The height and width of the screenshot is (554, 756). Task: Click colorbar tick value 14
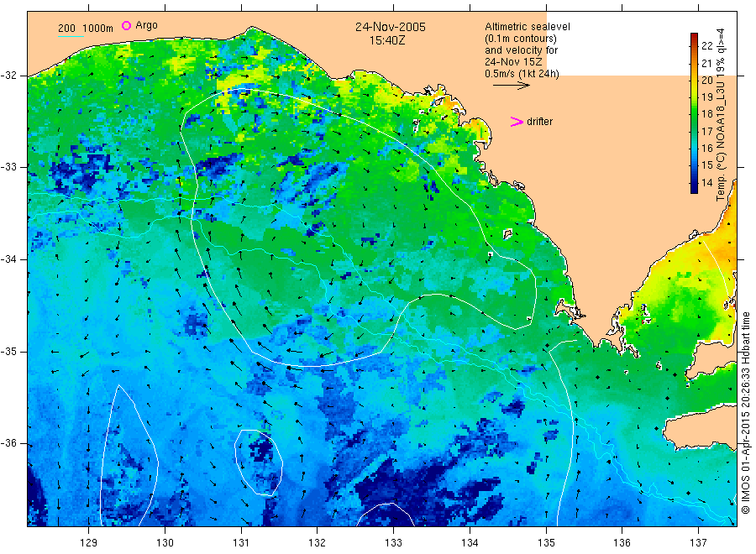coord(706,183)
